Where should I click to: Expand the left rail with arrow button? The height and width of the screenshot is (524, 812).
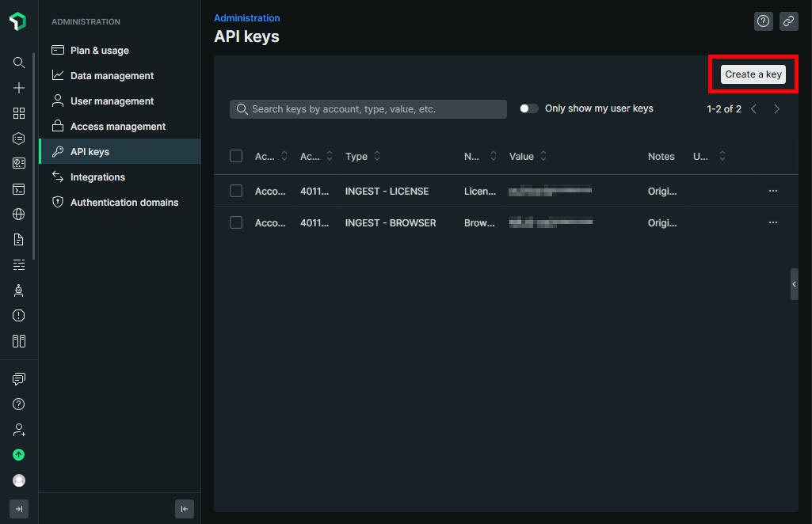(19, 509)
